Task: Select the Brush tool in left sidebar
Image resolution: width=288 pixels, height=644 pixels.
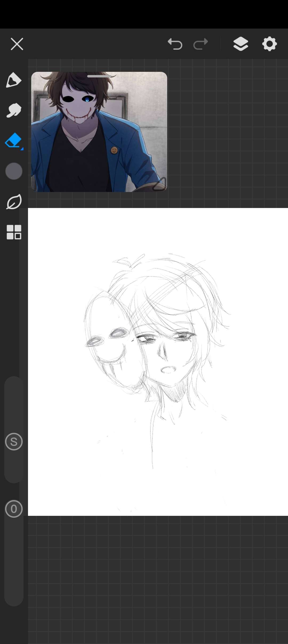Action: coord(13,80)
